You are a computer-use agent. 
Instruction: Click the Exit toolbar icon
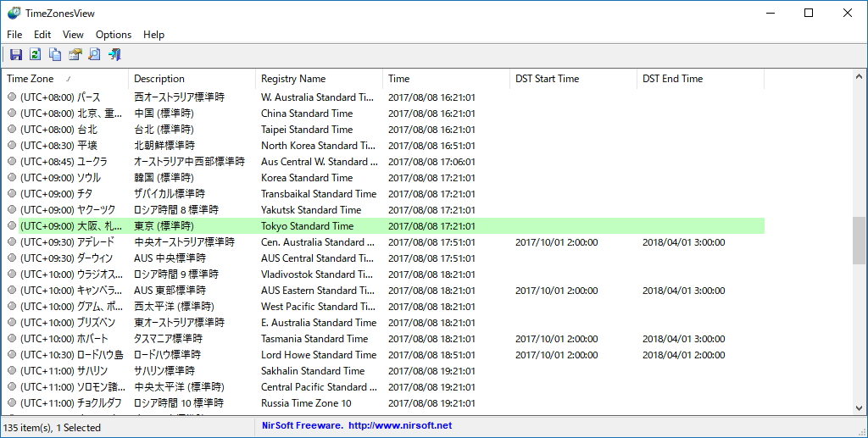[x=114, y=54]
